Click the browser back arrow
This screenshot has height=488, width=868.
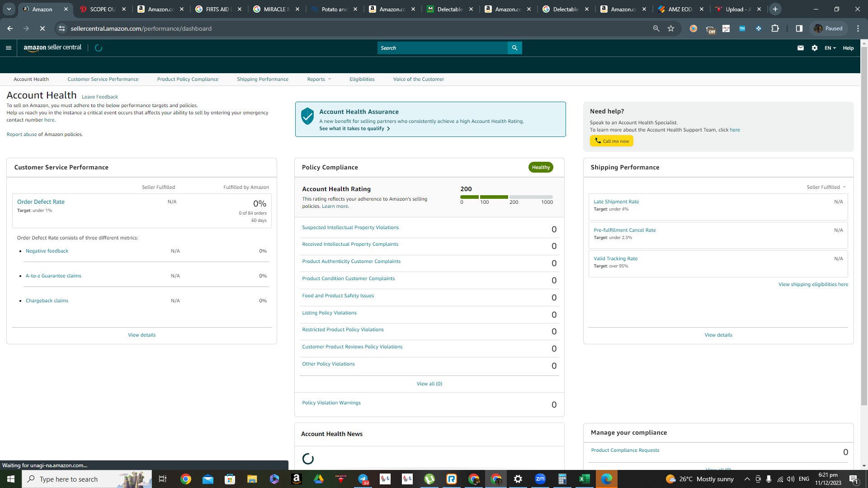pos(10,28)
